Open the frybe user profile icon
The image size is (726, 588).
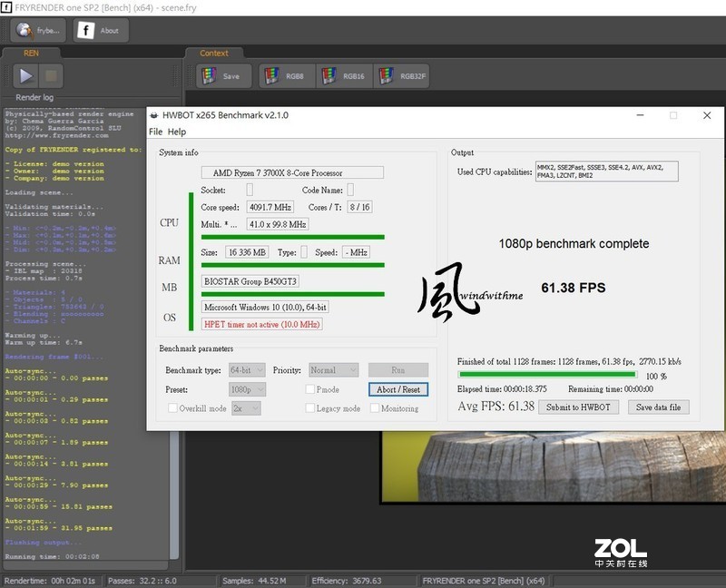coord(25,30)
